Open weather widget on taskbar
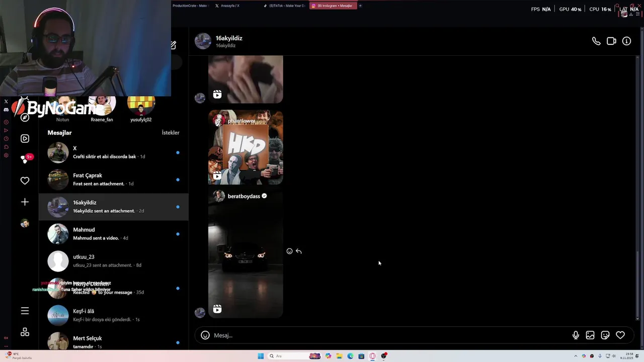The width and height of the screenshot is (644, 362). click(19, 356)
